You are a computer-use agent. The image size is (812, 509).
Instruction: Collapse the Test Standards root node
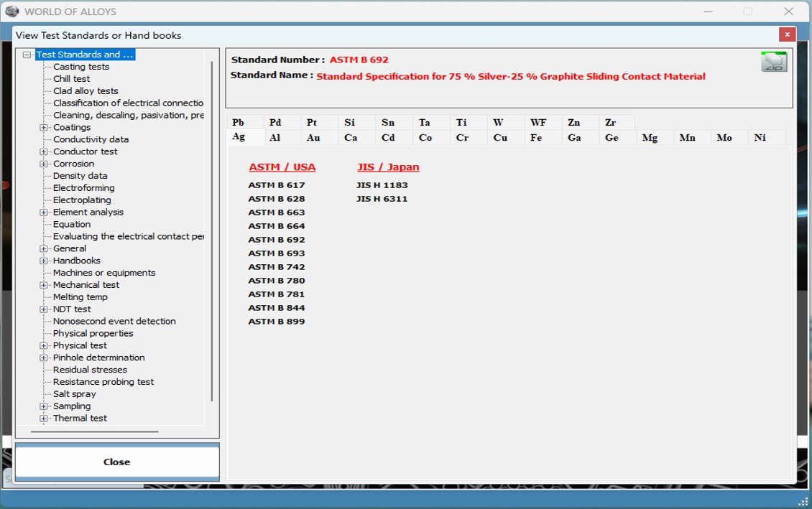[27, 55]
